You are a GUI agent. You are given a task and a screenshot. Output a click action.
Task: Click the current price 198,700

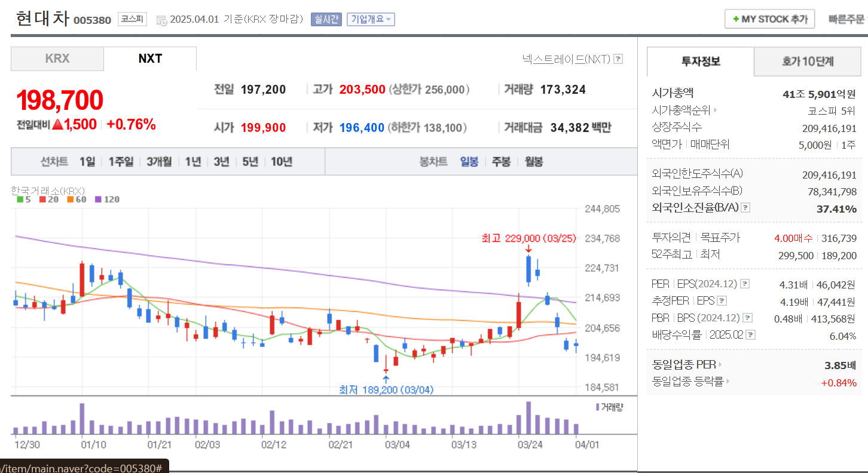coord(60,101)
